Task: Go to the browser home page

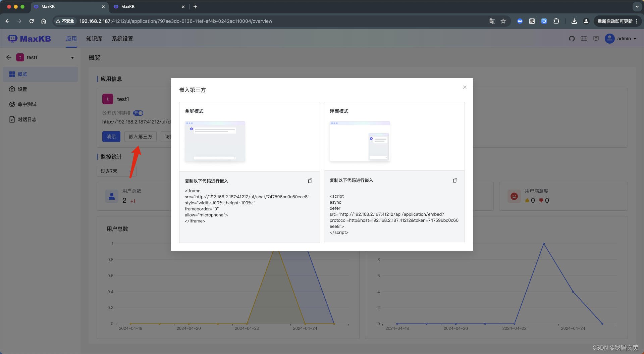Action: (44, 21)
